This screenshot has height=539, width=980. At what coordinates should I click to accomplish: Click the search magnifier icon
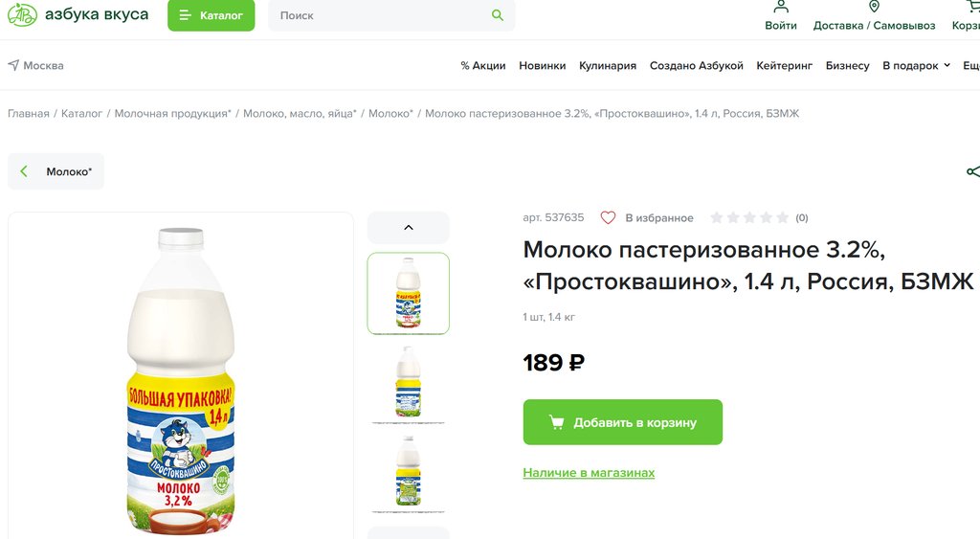click(x=498, y=15)
